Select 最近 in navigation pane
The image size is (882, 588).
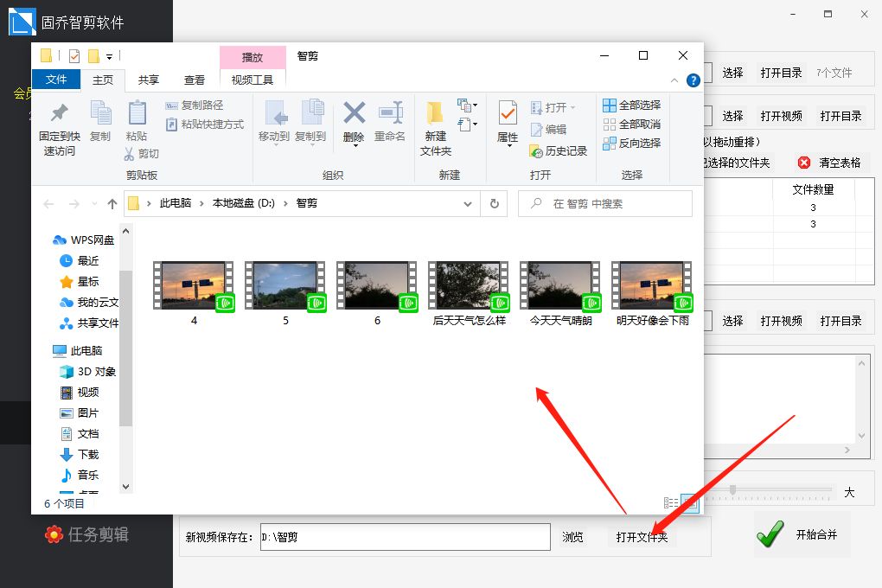point(80,260)
